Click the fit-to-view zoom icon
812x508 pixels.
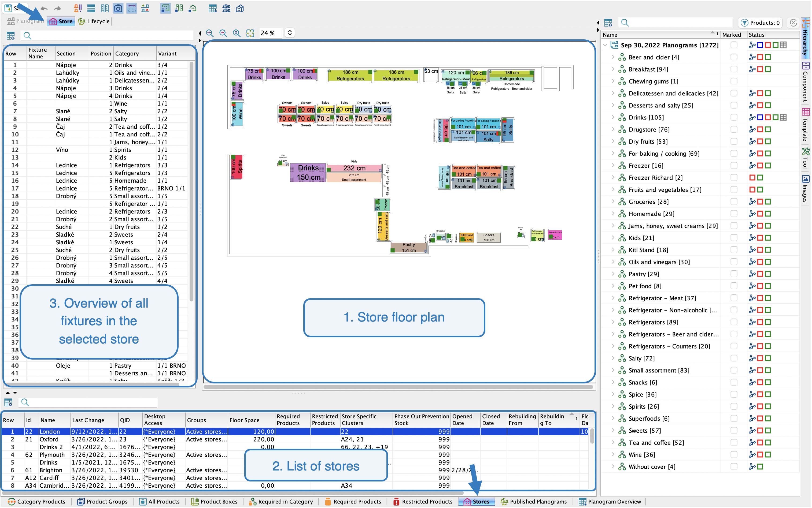coord(250,33)
